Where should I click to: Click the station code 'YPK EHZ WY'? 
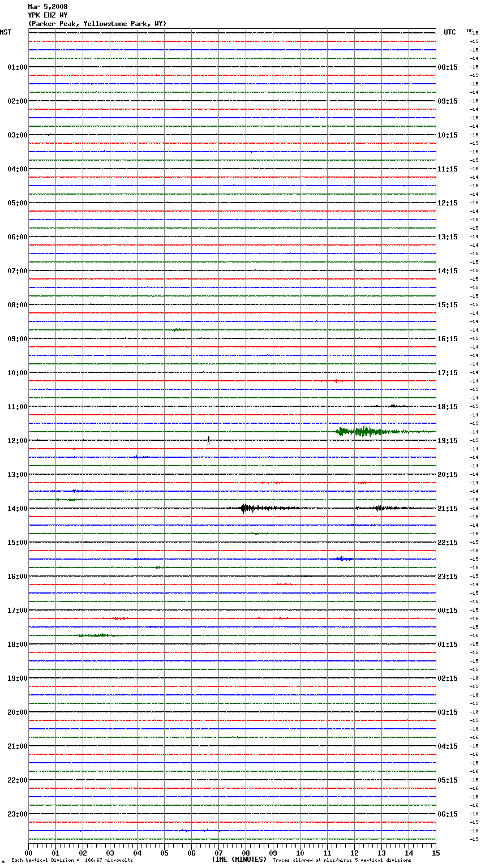[x=48, y=15]
